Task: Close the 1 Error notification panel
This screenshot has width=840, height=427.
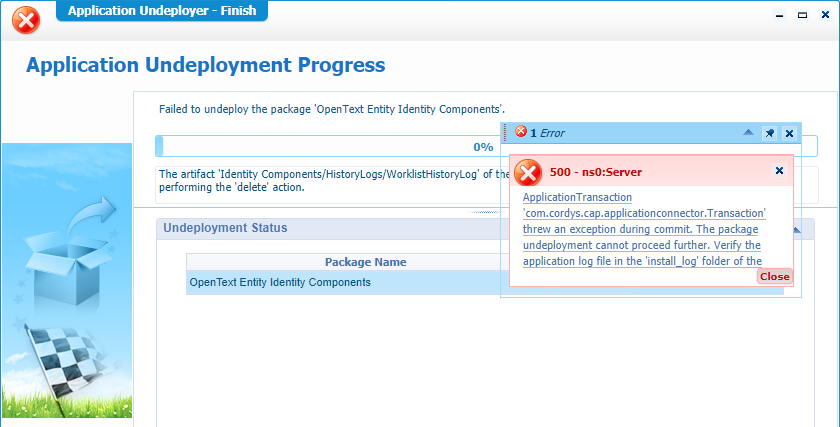Action: coord(789,133)
